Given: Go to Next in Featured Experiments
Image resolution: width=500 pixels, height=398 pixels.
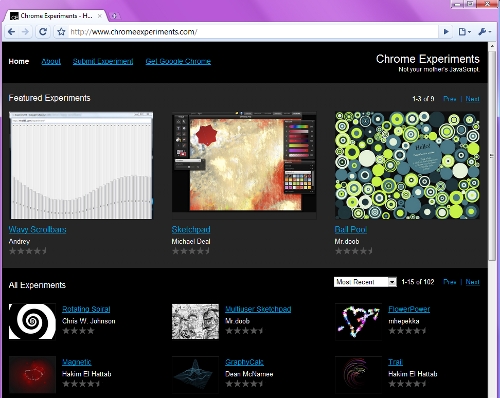Looking at the screenshot, I should (472, 99).
